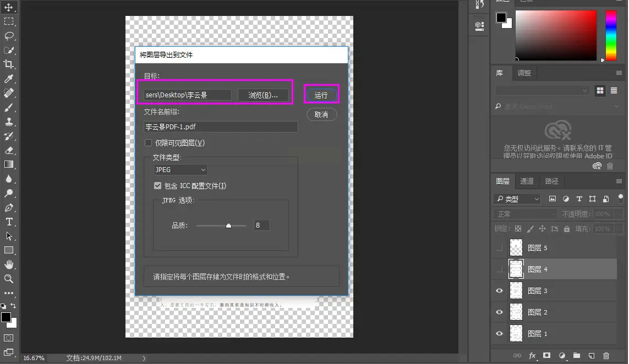Enable the Visible Layers Only checkbox
629x364 pixels.
(148, 143)
